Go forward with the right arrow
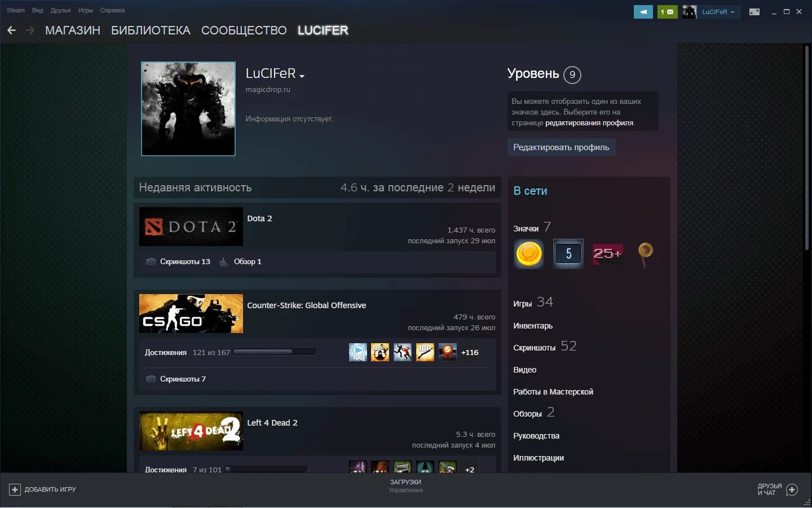 tap(30, 30)
